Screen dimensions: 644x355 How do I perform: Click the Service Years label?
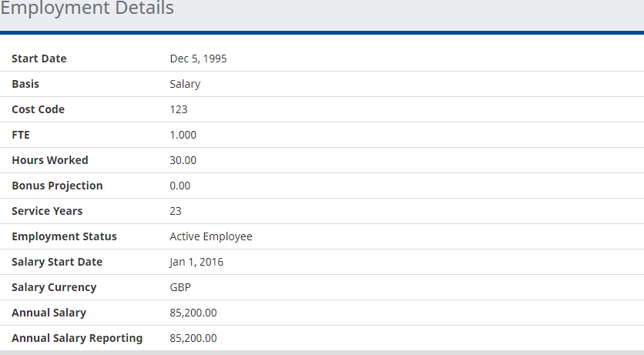pyautogui.click(x=47, y=211)
